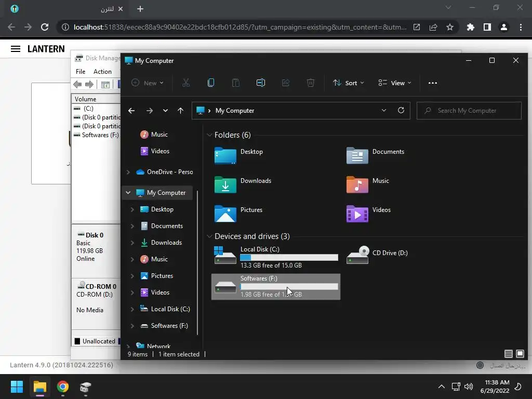532x399 pixels.
Task: Open the New dropdown in Explorer
Action: [148, 83]
